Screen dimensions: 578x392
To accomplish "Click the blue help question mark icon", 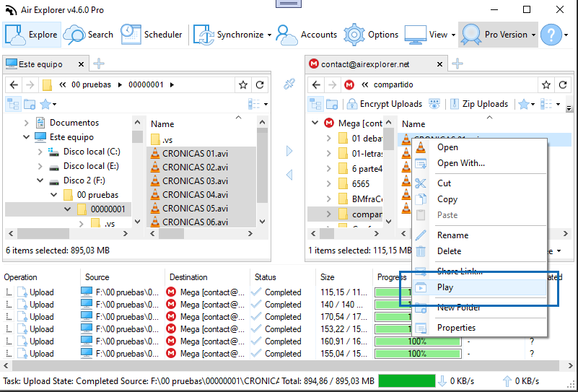I will (x=551, y=35).
